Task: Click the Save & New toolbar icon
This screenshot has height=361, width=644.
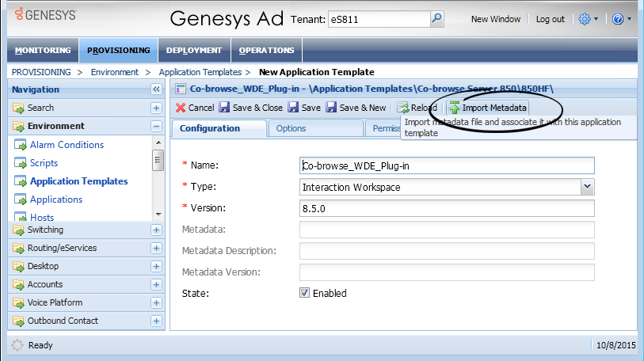Action: click(x=331, y=108)
